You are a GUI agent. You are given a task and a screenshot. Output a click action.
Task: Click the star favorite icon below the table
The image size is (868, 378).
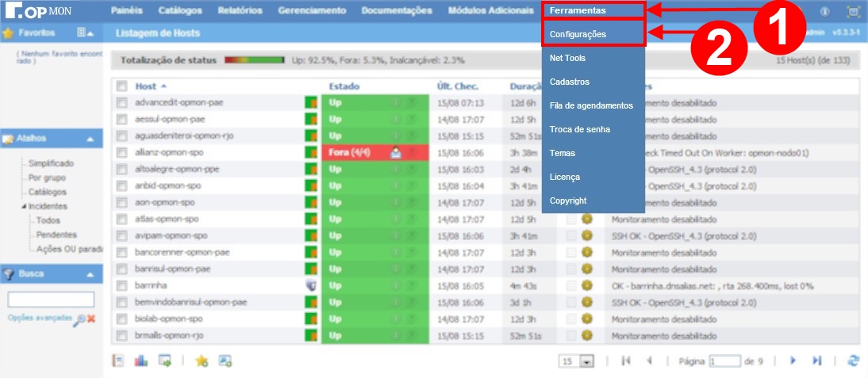202,361
